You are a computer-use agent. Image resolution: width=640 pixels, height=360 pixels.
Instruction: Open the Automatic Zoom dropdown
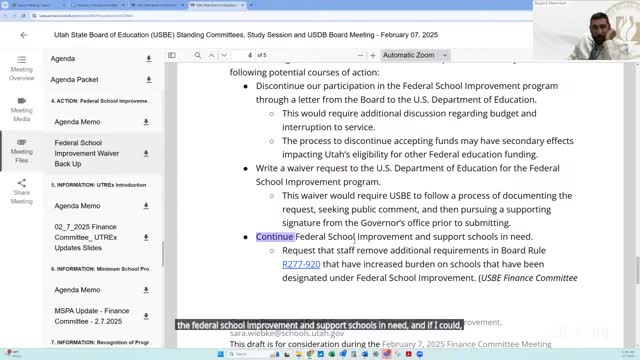[415, 55]
